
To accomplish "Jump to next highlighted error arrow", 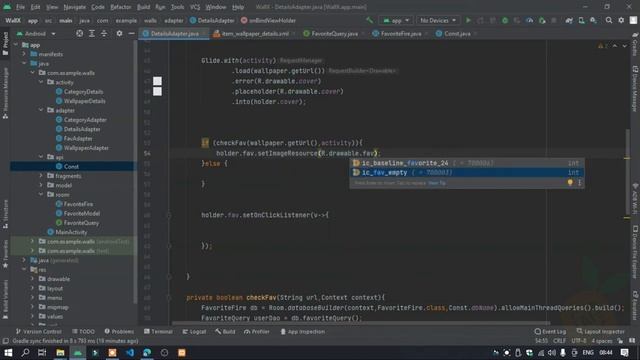I will coord(625,46).
